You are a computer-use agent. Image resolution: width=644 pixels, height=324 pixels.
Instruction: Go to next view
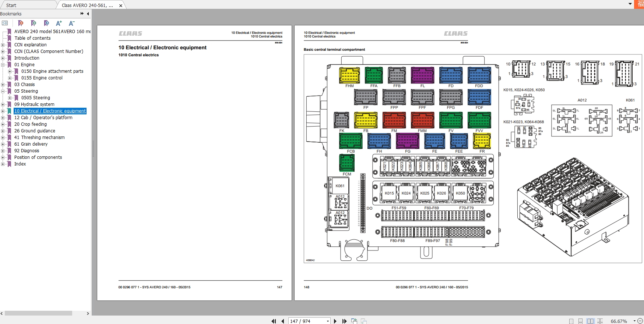pos(364,321)
